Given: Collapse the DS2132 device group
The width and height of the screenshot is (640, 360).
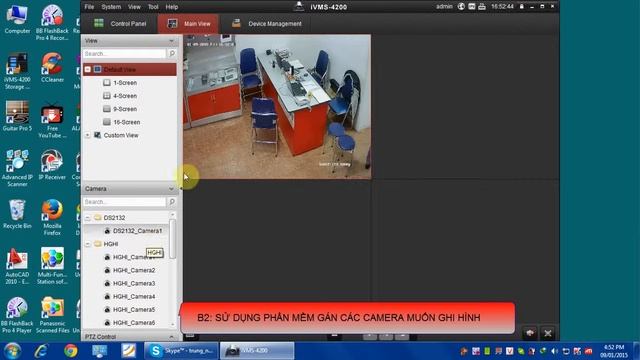Looking at the screenshot, I should click(88, 218).
